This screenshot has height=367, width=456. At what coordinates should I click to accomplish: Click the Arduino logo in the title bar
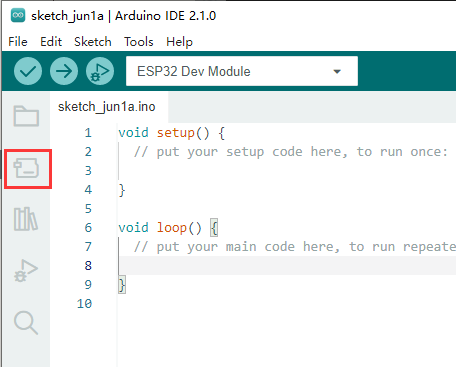[18, 15]
